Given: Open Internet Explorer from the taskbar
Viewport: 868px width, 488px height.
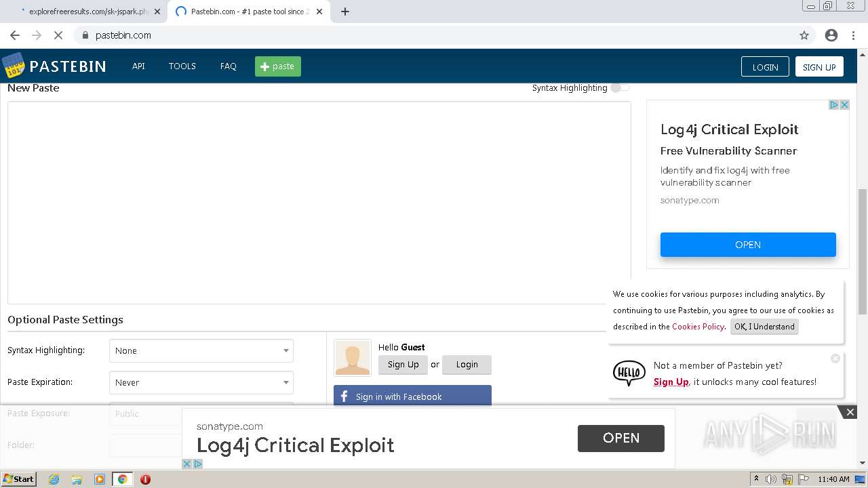Looking at the screenshot, I should (x=54, y=479).
